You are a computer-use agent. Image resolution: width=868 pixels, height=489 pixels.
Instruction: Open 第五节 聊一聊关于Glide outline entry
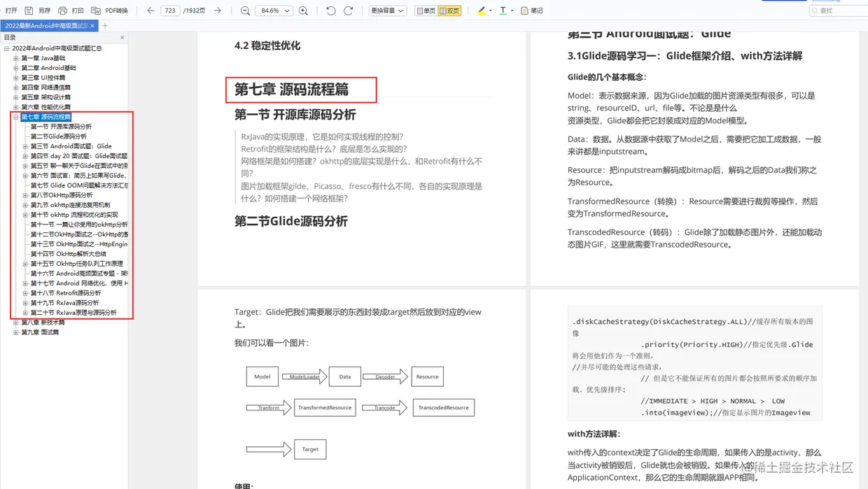pos(79,166)
